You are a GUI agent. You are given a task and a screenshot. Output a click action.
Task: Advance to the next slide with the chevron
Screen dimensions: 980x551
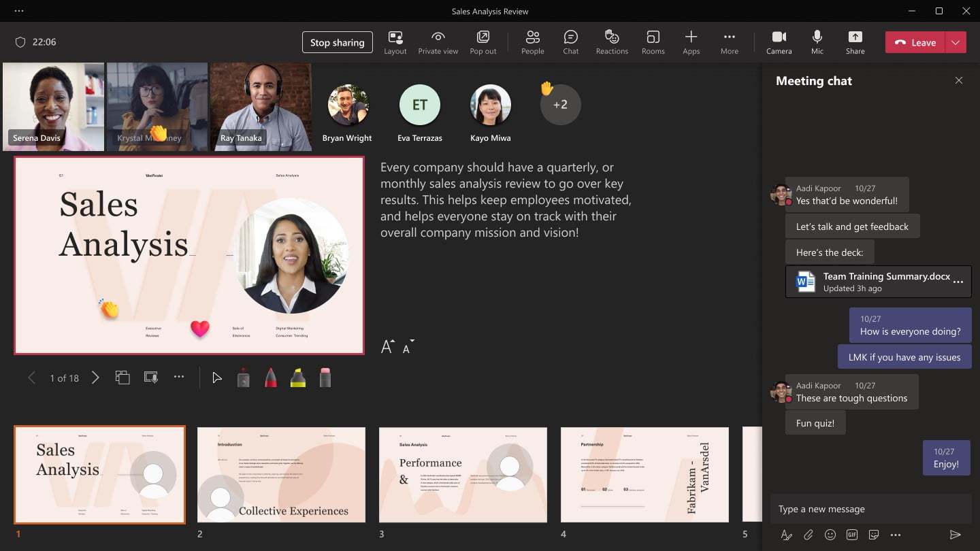pyautogui.click(x=95, y=378)
